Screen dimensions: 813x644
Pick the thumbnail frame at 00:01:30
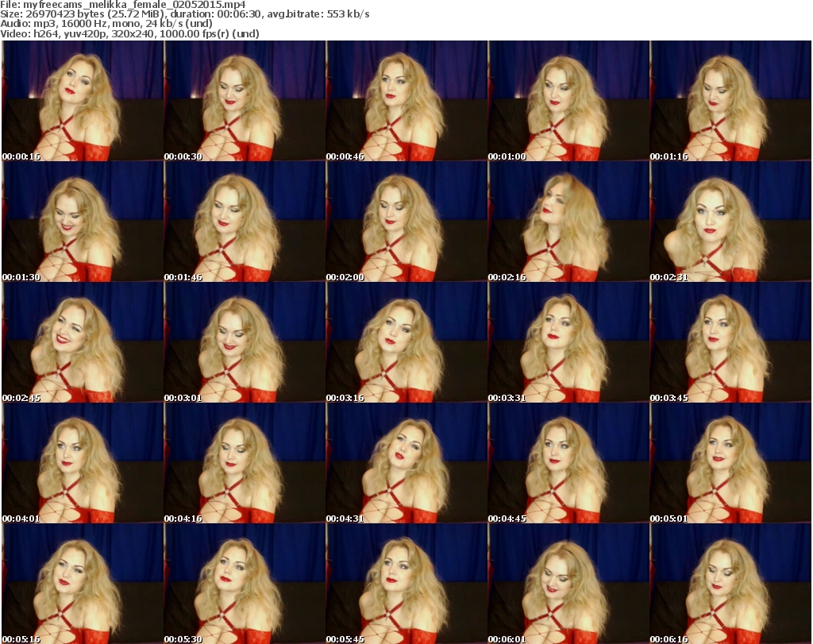[83, 222]
